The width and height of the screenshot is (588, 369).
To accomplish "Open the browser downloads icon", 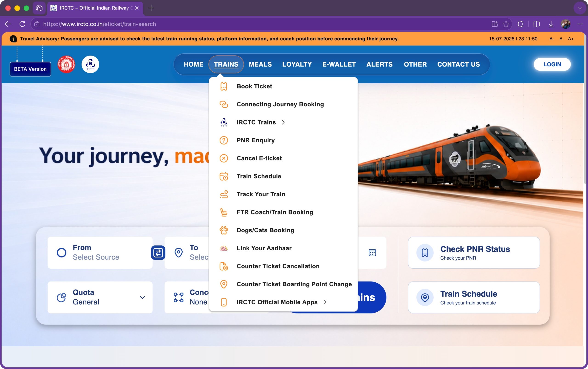I will pos(551,24).
